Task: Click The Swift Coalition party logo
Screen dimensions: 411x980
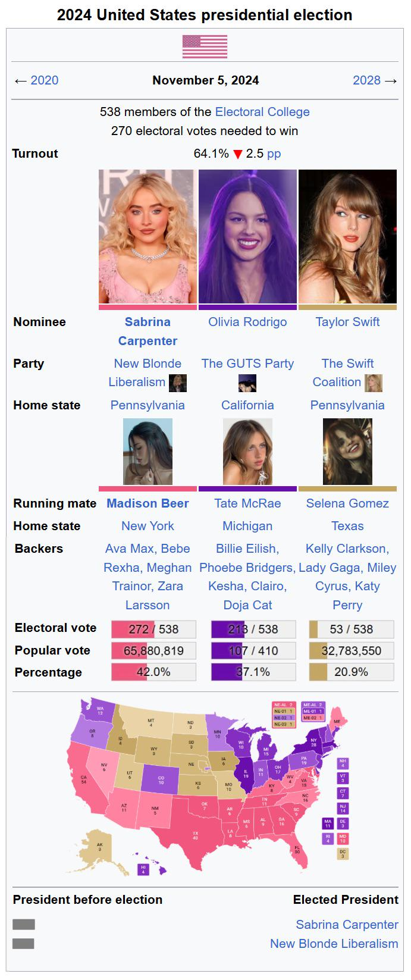Action: (x=374, y=383)
